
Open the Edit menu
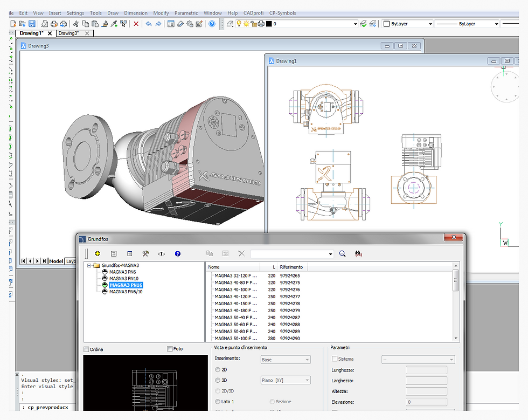coord(23,13)
